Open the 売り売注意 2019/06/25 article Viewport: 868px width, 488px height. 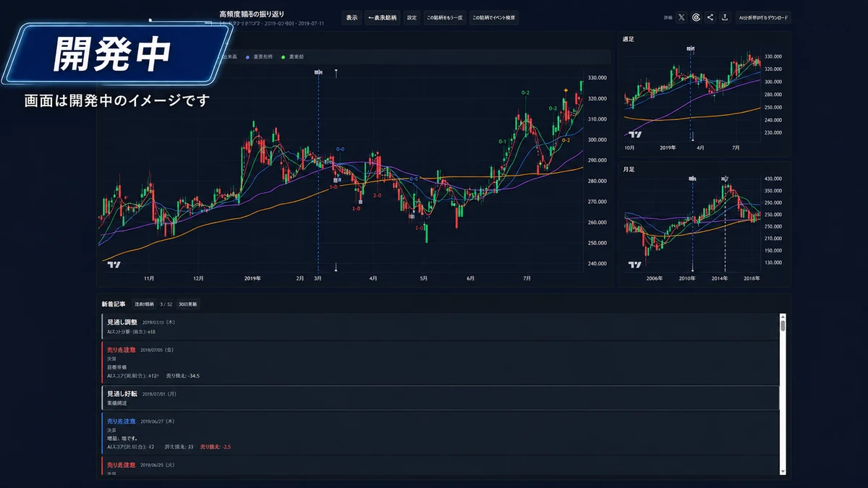click(441, 466)
